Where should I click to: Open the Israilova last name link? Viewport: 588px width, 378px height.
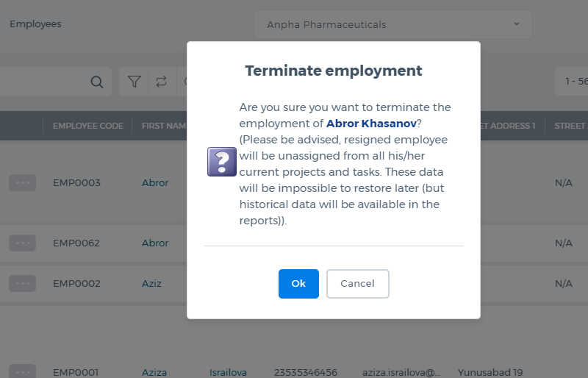(228, 372)
